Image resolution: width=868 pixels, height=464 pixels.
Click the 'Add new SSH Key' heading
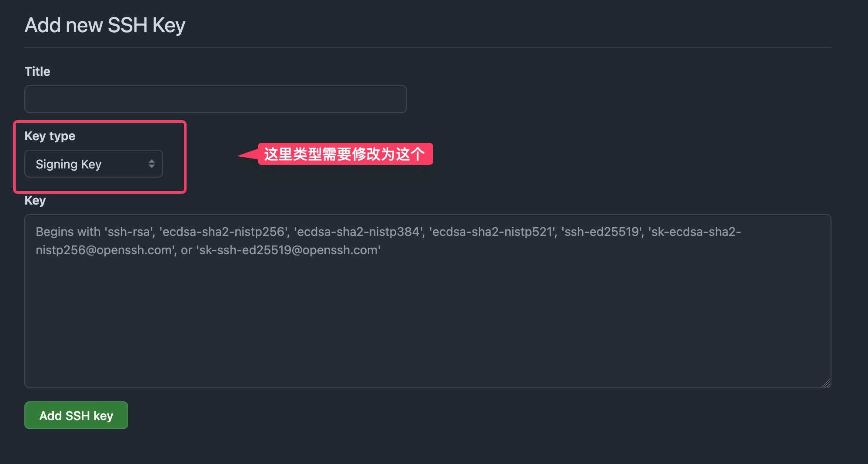click(105, 25)
